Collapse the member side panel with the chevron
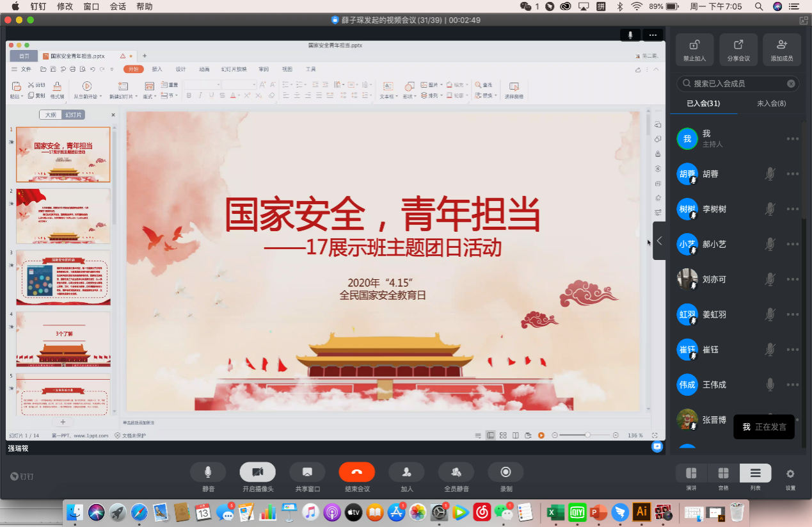The width and height of the screenshot is (812, 527). [x=660, y=241]
